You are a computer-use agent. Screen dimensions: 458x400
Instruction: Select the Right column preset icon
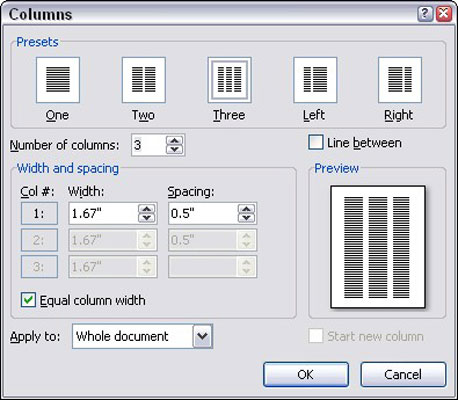point(400,80)
